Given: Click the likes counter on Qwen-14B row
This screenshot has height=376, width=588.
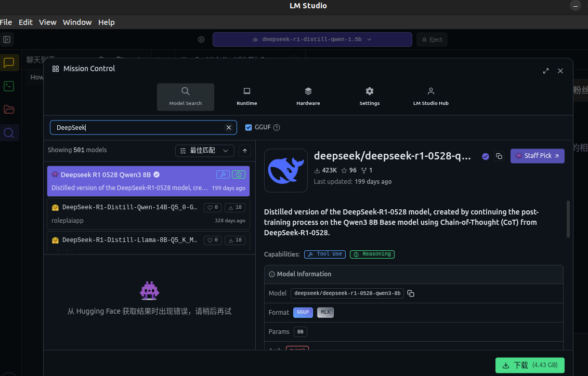Looking at the screenshot, I should pyautogui.click(x=213, y=207).
